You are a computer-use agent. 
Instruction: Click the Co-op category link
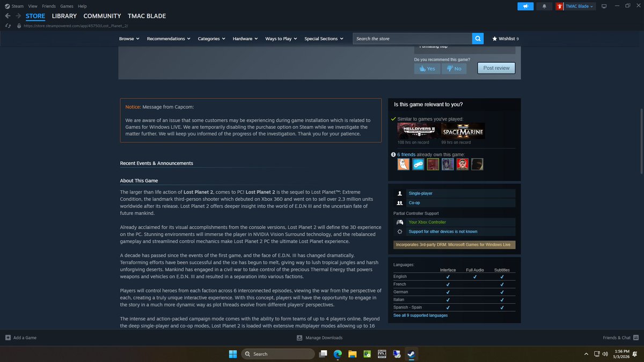414,203
